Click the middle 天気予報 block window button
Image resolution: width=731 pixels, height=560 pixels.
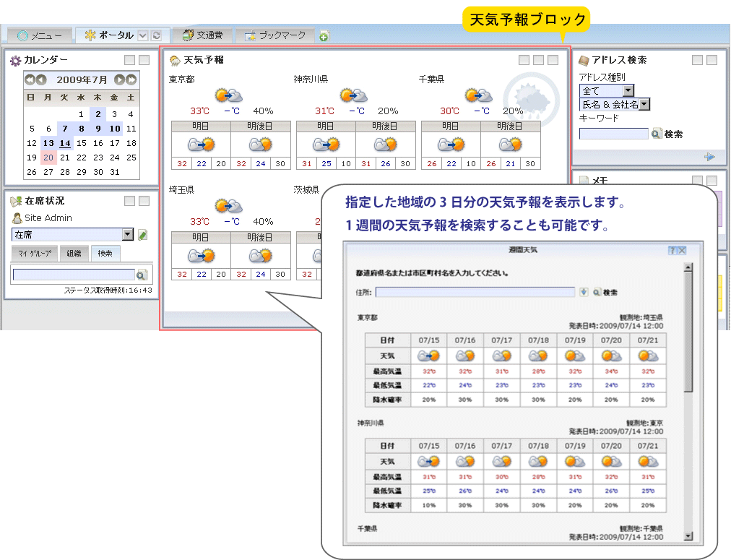pyautogui.click(x=538, y=60)
